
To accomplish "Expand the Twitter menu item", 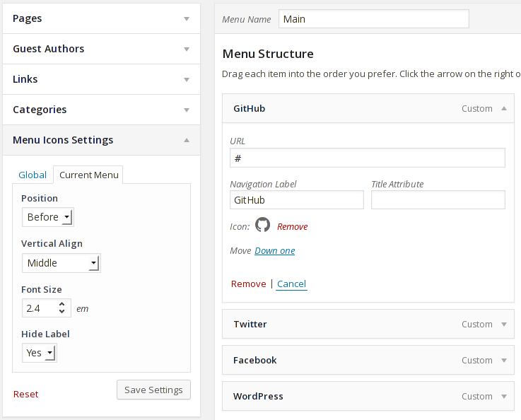I will click(x=504, y=324).
